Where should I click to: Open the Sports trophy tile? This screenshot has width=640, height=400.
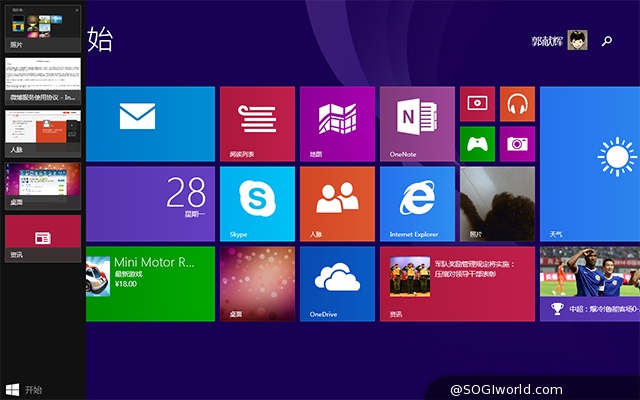pos(590,284)
